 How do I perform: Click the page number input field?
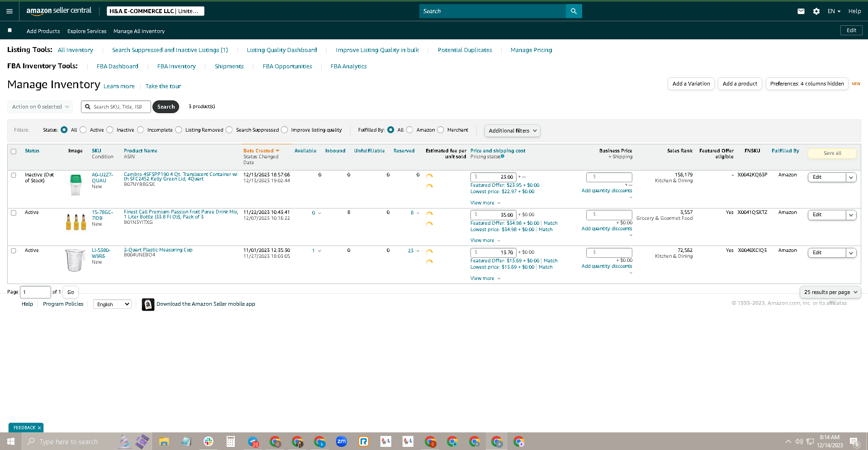pos(36,292)
